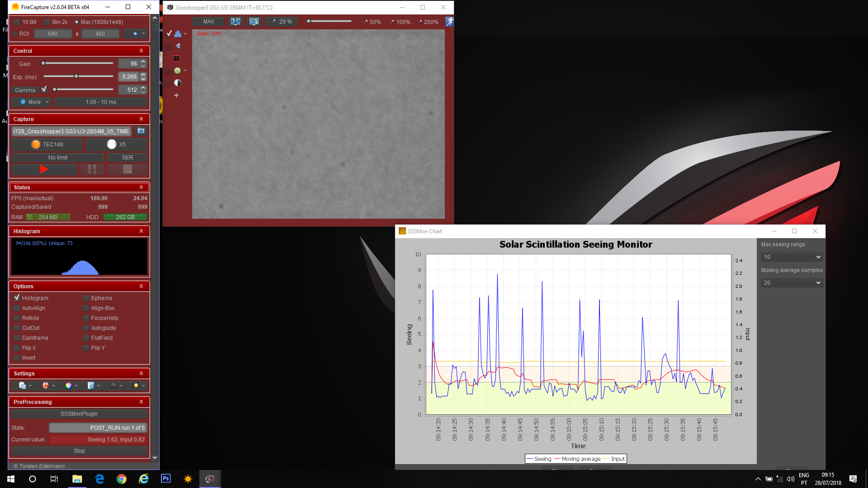The height and width of the screenshot is (488, 868).
Task: Increase the Gain value with stepper
Action: coord(143,61)
